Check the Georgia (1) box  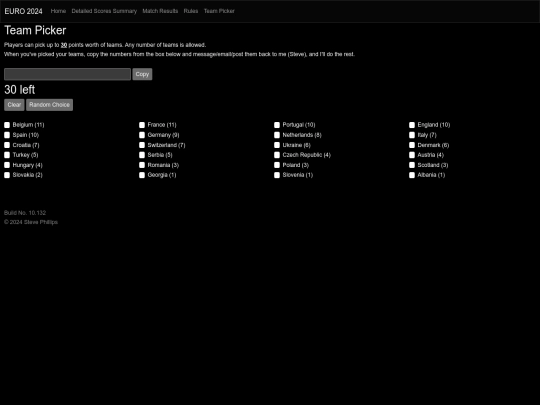point(142,175)
